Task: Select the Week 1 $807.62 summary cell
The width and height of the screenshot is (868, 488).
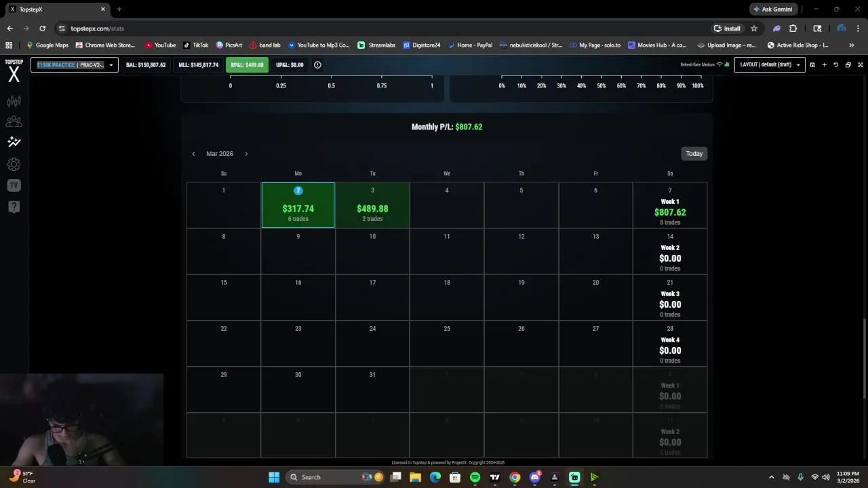Action: (x=670, y=205)
